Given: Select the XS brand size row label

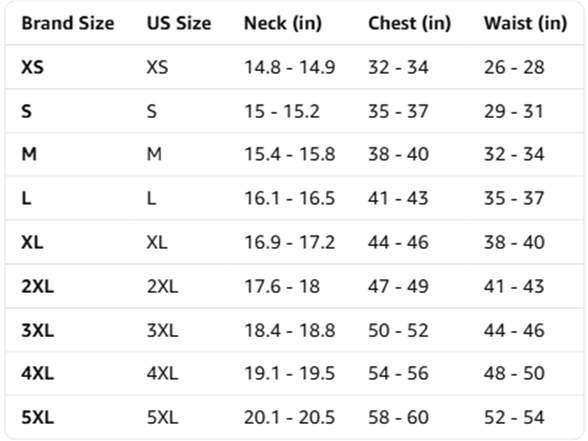Looking at the screenshot, I should (x=32, y=68).
